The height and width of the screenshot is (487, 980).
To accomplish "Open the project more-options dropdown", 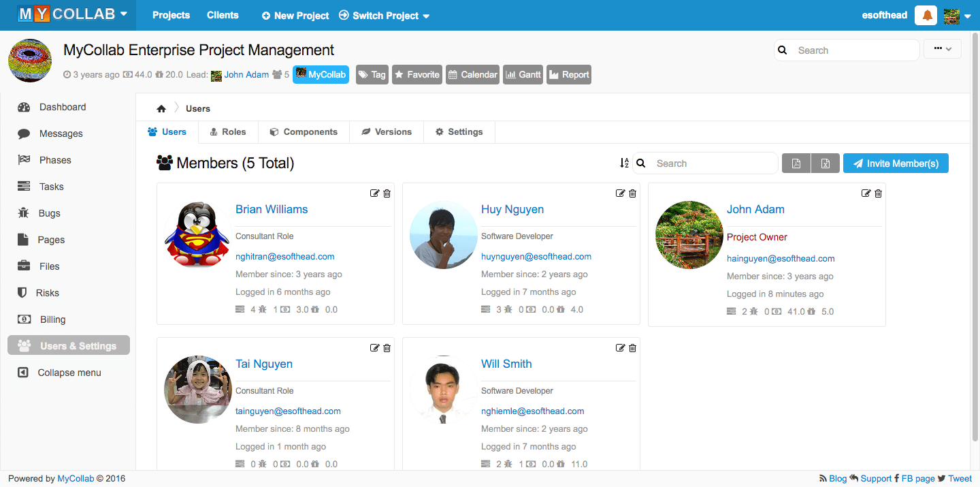I will pos(943,49).
